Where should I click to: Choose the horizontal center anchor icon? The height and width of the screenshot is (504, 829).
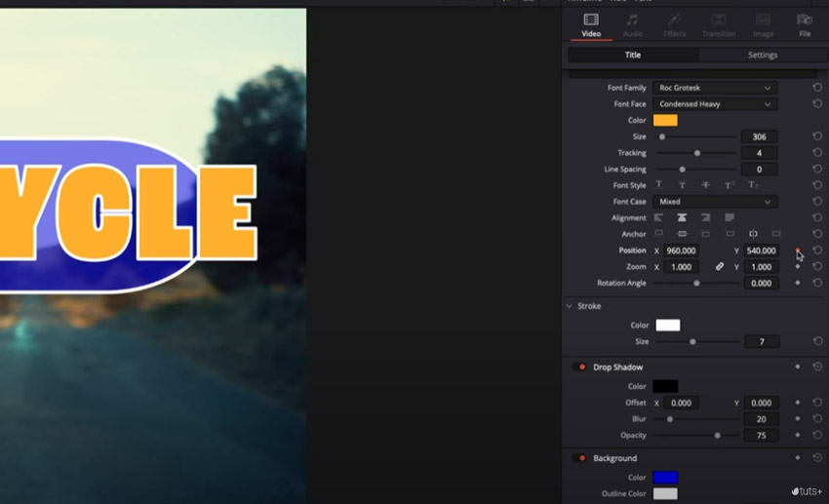[753, 234]
